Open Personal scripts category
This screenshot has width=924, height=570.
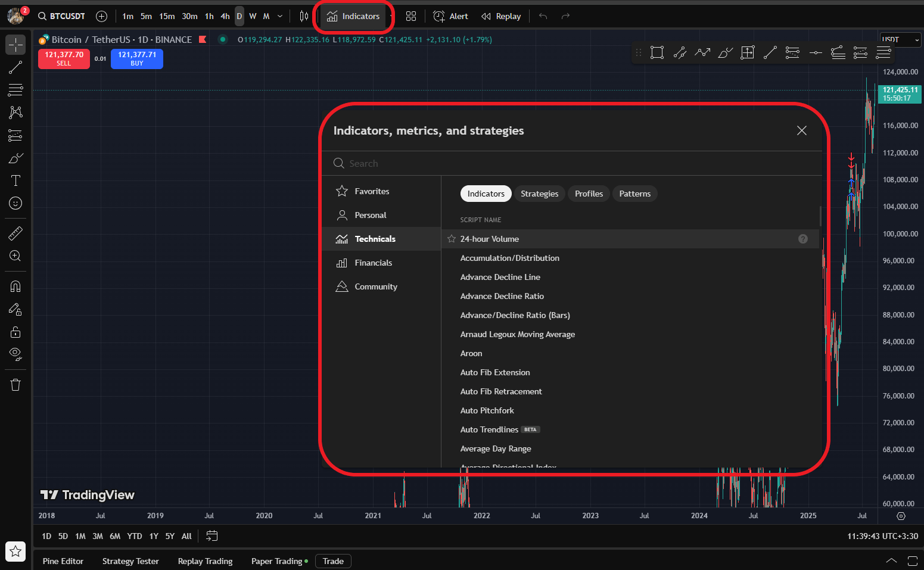point(381,215)
